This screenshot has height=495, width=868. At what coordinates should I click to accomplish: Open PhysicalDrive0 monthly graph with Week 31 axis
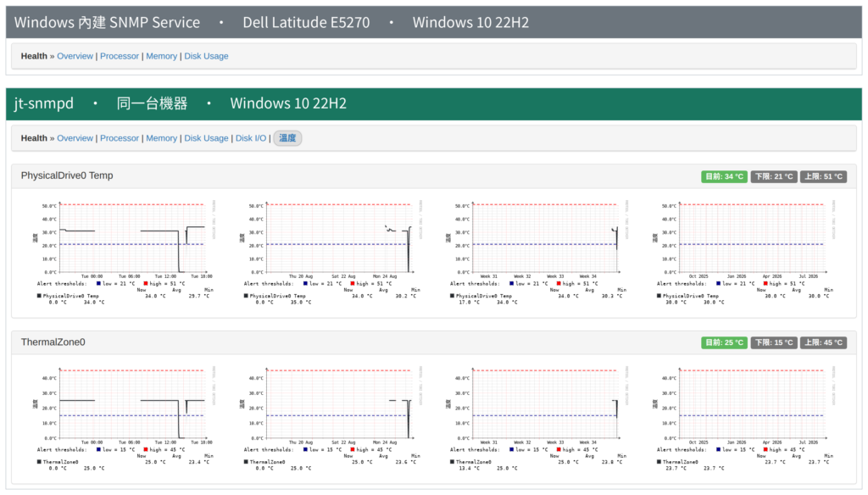[537, 253]
